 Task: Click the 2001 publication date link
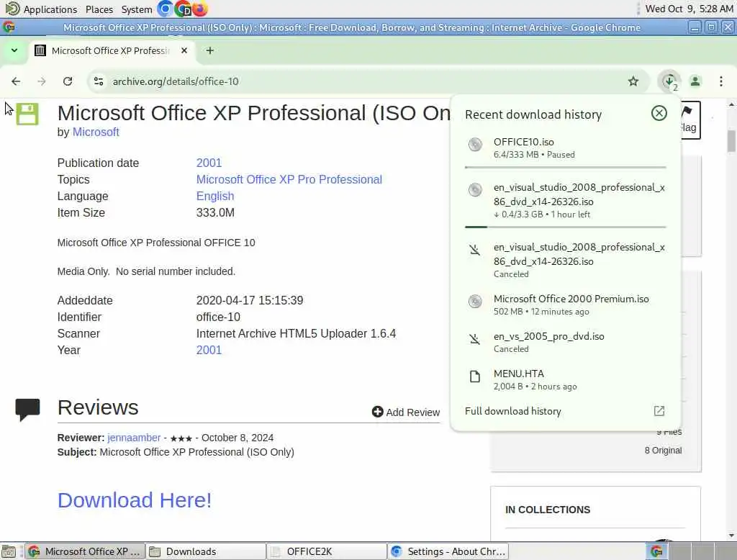(x=209, y=163)
